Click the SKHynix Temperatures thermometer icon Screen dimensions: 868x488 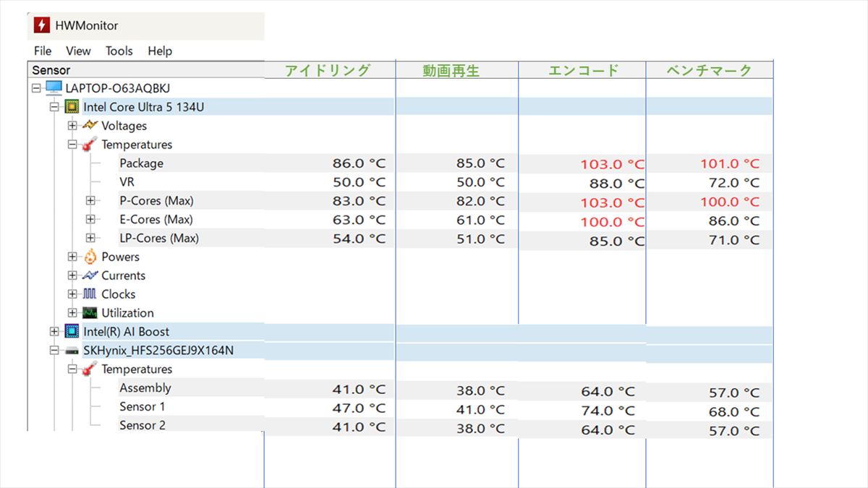click(x=90, y=369)
